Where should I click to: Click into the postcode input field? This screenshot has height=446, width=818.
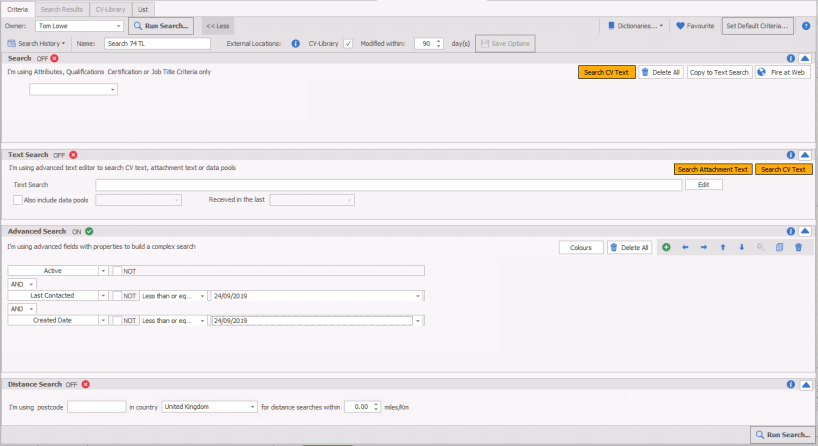[x=96, y=407]
